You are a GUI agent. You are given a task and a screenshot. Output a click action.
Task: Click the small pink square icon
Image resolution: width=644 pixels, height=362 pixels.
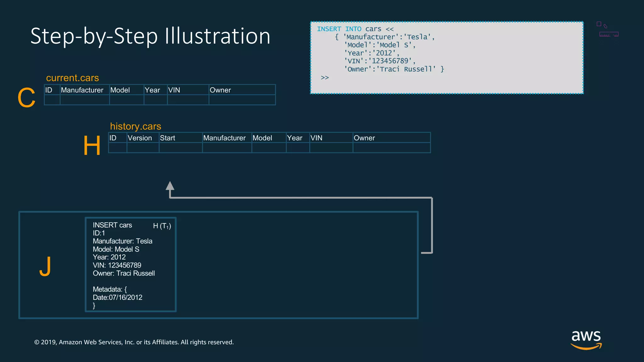coord(599,24)
